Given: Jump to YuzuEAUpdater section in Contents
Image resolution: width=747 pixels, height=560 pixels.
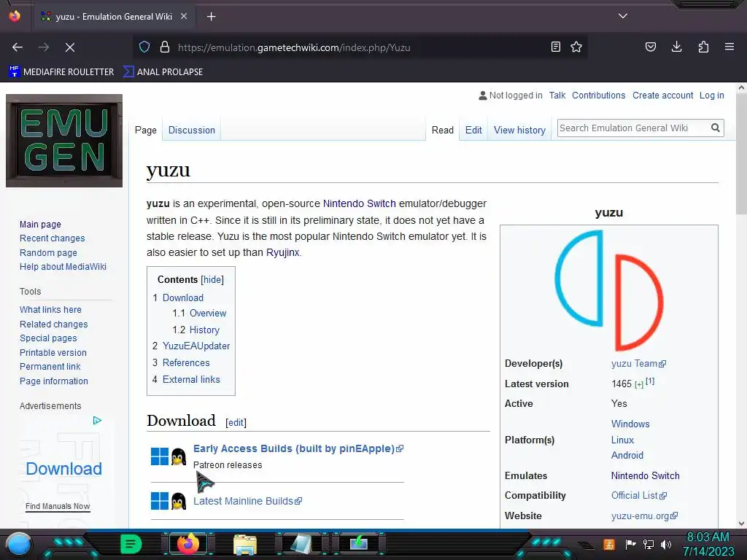Looking at the screenshot, I should coord(196,346).
